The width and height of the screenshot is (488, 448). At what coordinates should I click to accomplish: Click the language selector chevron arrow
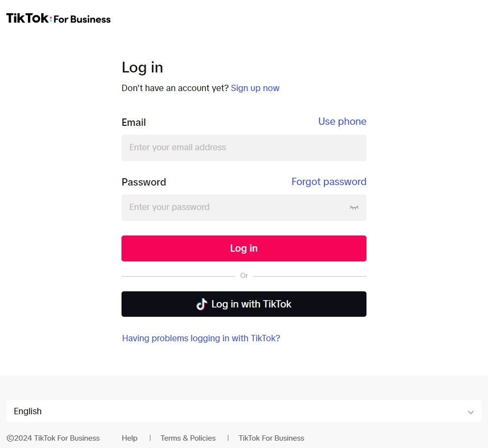pos(470,412)
